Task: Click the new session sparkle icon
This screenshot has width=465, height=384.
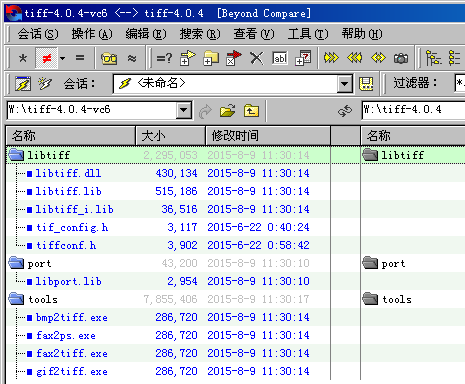Action: coord(45,83)
